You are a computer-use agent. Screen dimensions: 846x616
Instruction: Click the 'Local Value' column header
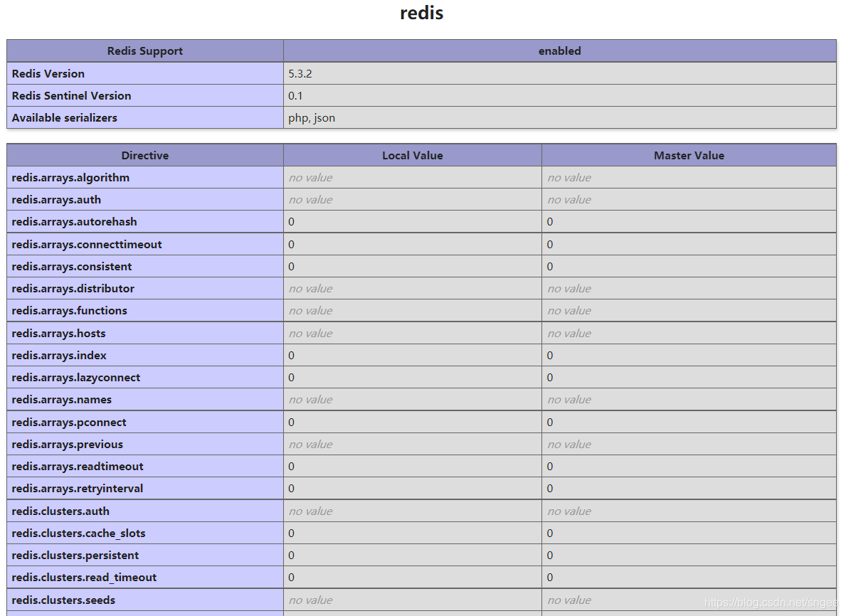coord(413,155)
